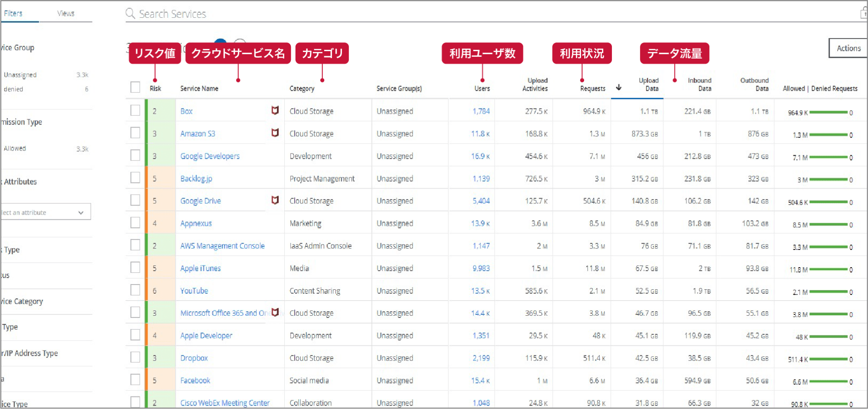Expand the IP Address Type filter
The height and width of the screenshot is (409, 868).
tap(30, 353)
